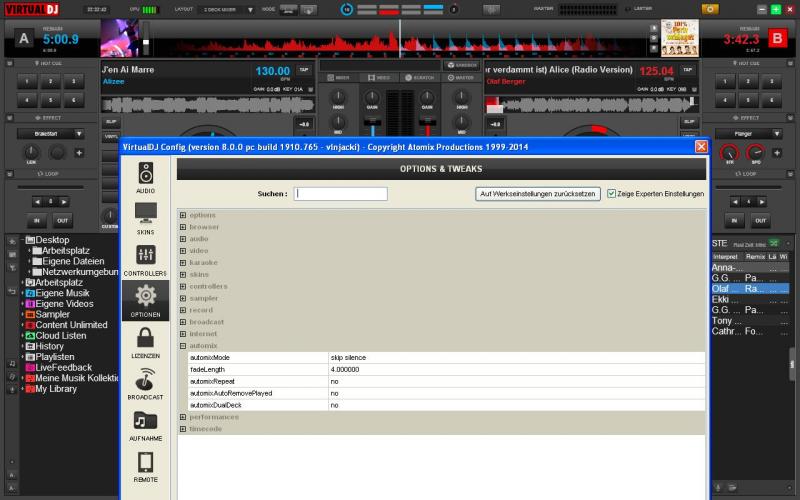Expand the browser options group
Screen dimensions: 800x500
click(x=183, y=227)
